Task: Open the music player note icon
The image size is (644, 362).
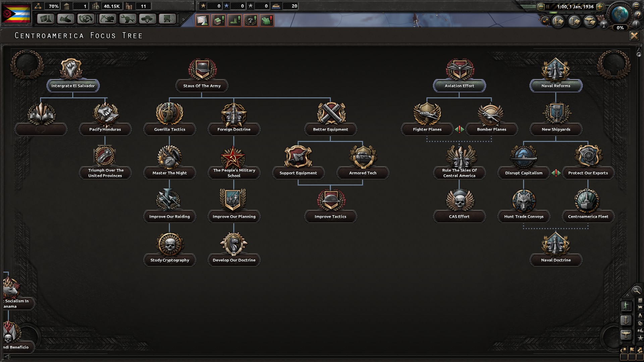Action: tap(545, 21)
